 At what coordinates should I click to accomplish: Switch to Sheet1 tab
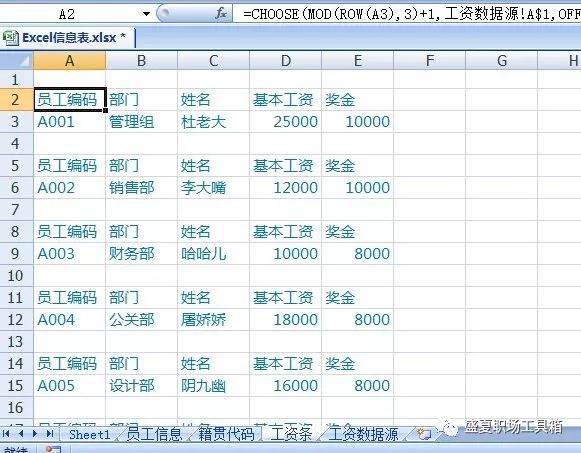[90, 434]
